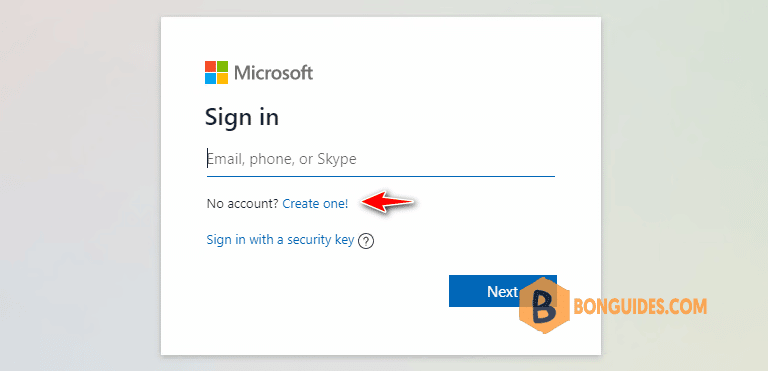Click the blue underline of the email field

[381, 175]
